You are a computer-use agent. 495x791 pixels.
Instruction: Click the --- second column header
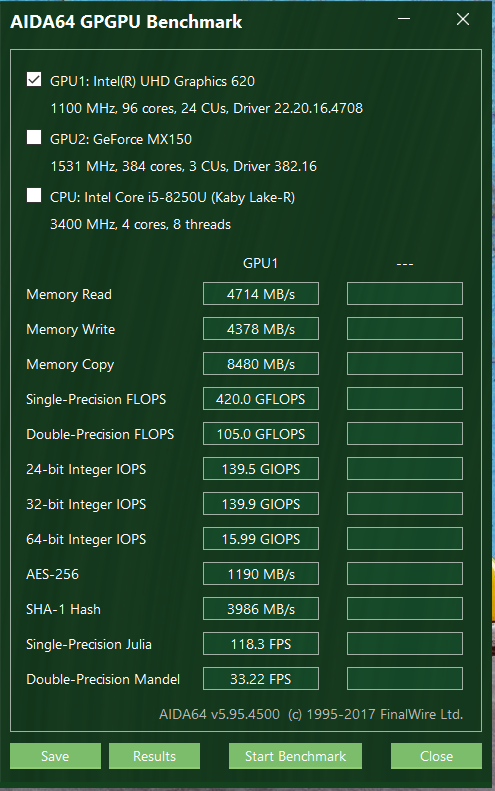pyautogui.click(x=405, y=264)
